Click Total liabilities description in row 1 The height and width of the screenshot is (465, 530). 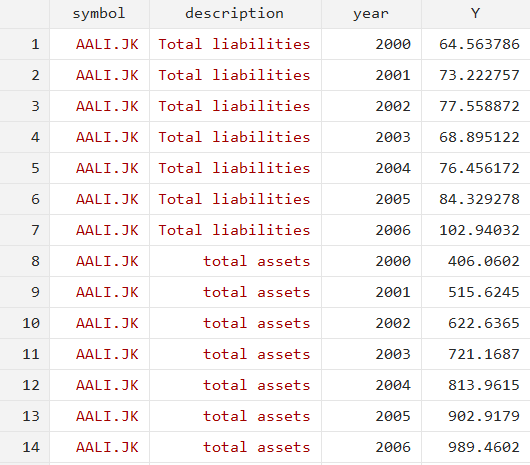235,44
